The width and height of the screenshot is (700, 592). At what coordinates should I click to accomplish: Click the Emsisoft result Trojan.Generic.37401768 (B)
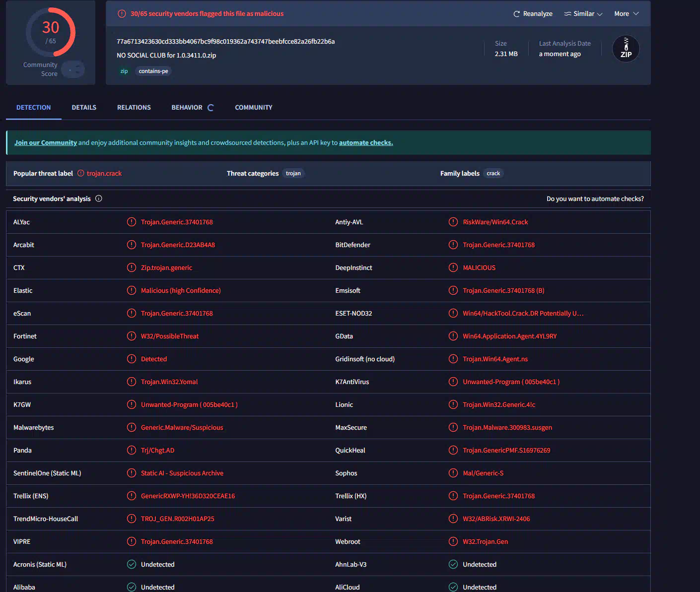[x=503, y=291]
